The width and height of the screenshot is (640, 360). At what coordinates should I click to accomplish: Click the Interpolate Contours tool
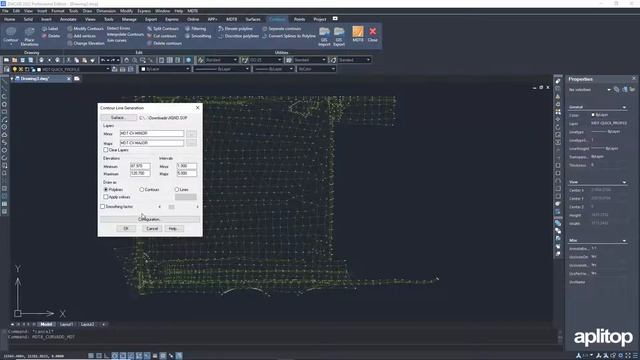pos(125,34)
